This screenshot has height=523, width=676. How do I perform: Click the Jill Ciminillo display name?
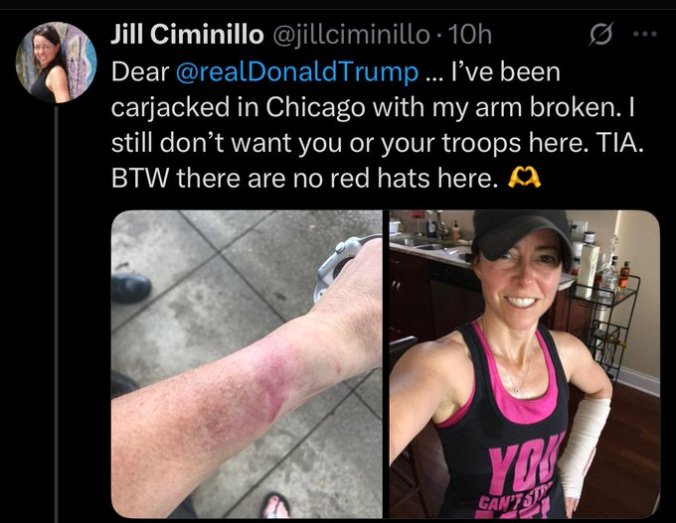pyautogui.click(x=187, y=34)
